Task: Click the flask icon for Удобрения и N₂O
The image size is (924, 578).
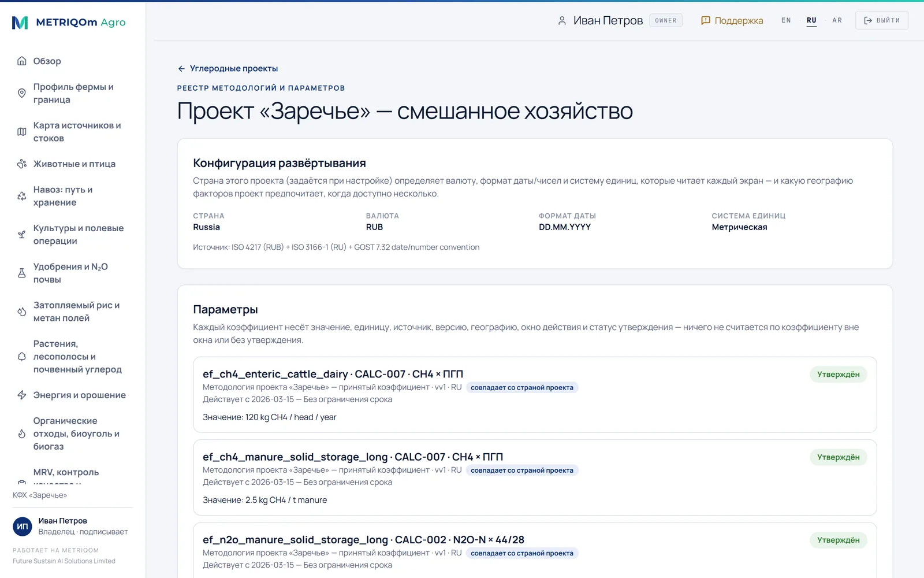Action: click(22, 273)
